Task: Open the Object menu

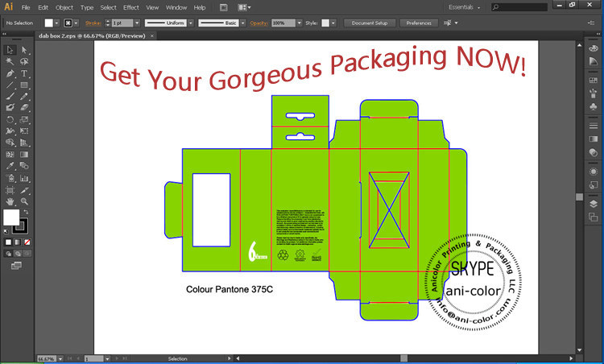Action: 64,7
